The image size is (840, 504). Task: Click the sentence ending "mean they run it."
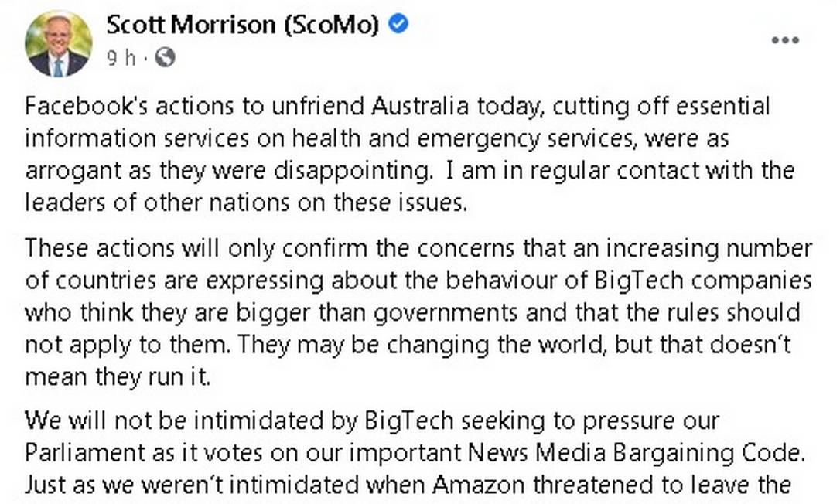118,377
